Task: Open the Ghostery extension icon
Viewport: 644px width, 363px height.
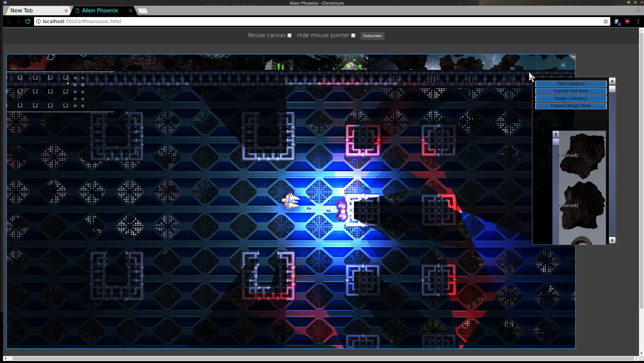Action: [x=617, y=21]
